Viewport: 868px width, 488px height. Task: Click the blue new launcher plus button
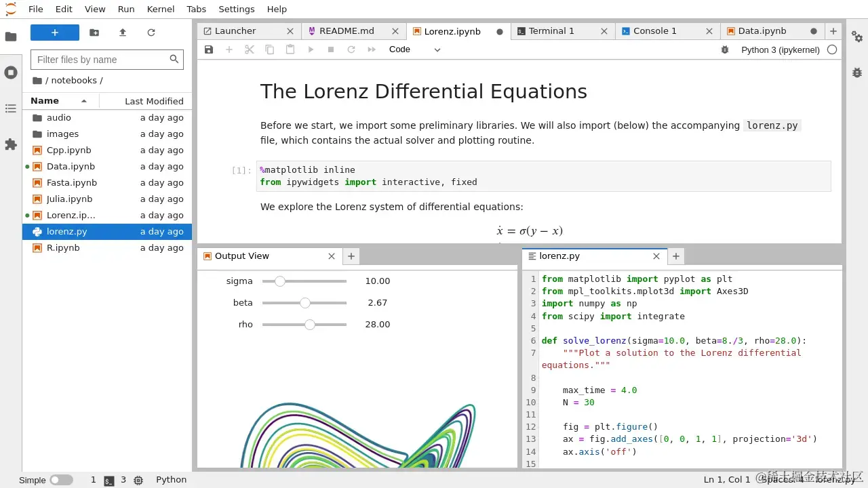click(55, 33)
